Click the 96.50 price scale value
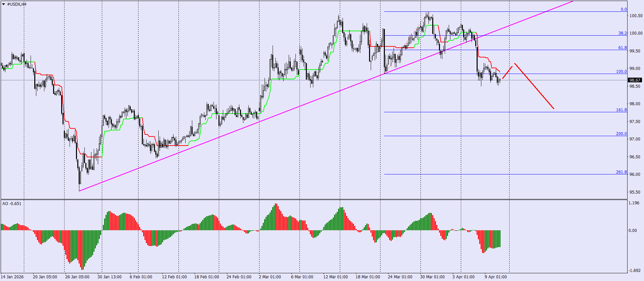 pos(635,157)
